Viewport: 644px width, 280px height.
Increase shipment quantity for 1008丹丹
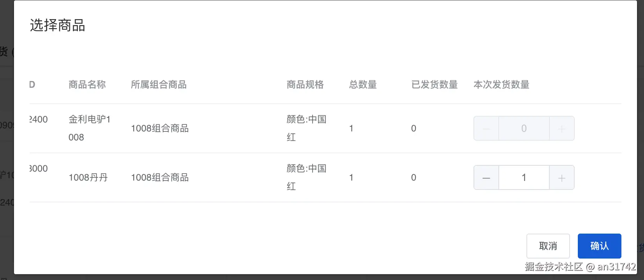coord(561,178)
